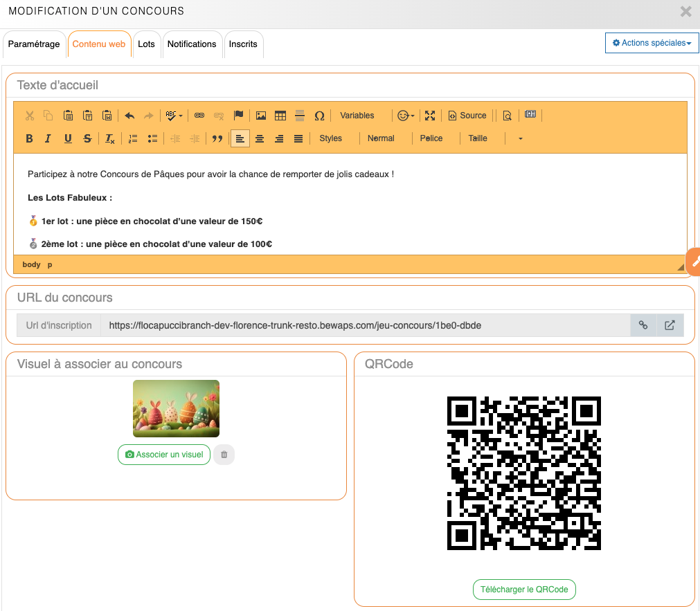700x611 pixels.
Task: Switch to the Paramétrage tab
Action: pyautogui.click(x=34, y=44)
